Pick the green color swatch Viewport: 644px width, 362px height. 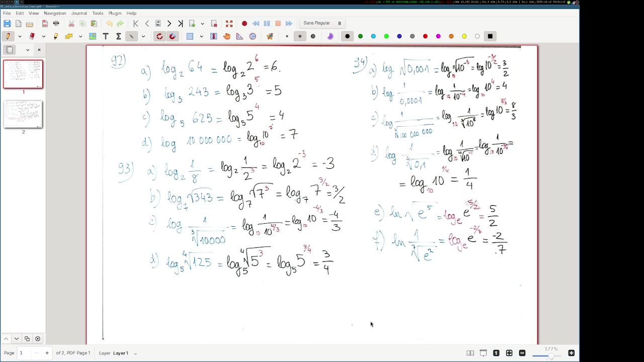click(x=360, y=36)
